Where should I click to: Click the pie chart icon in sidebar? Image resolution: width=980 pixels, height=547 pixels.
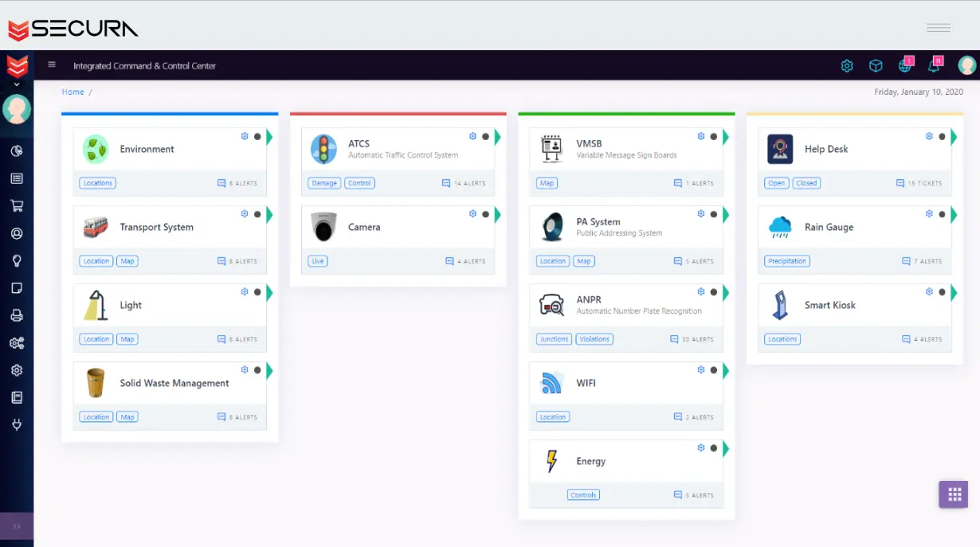[16, 151]
